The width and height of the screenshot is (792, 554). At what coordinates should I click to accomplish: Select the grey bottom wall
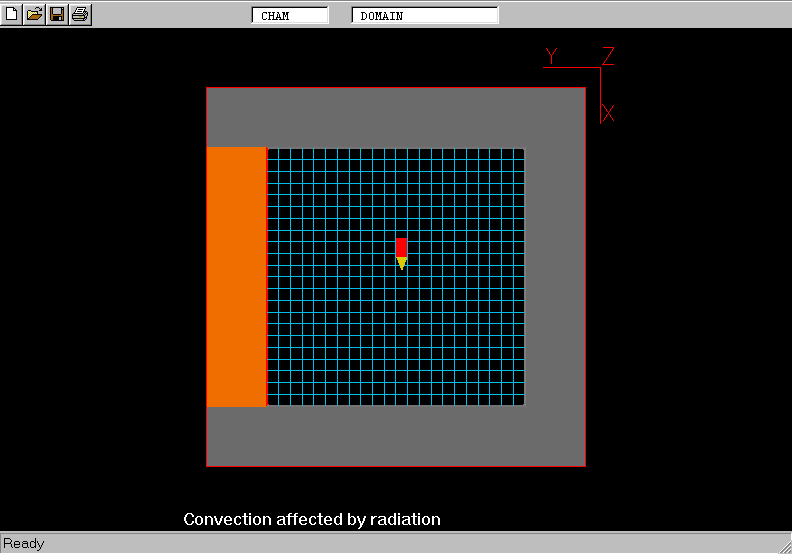[x=395, y=436]
